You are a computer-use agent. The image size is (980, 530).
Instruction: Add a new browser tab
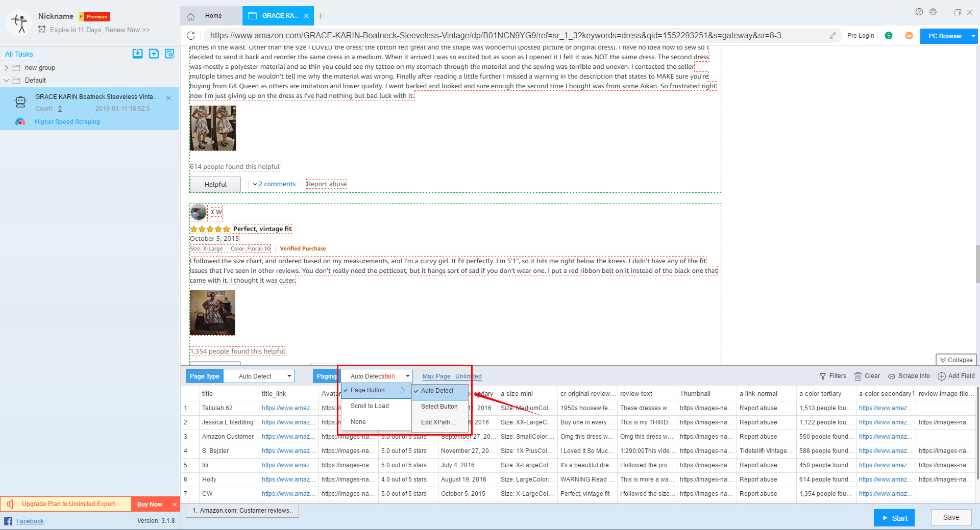(x=321, y=16)
